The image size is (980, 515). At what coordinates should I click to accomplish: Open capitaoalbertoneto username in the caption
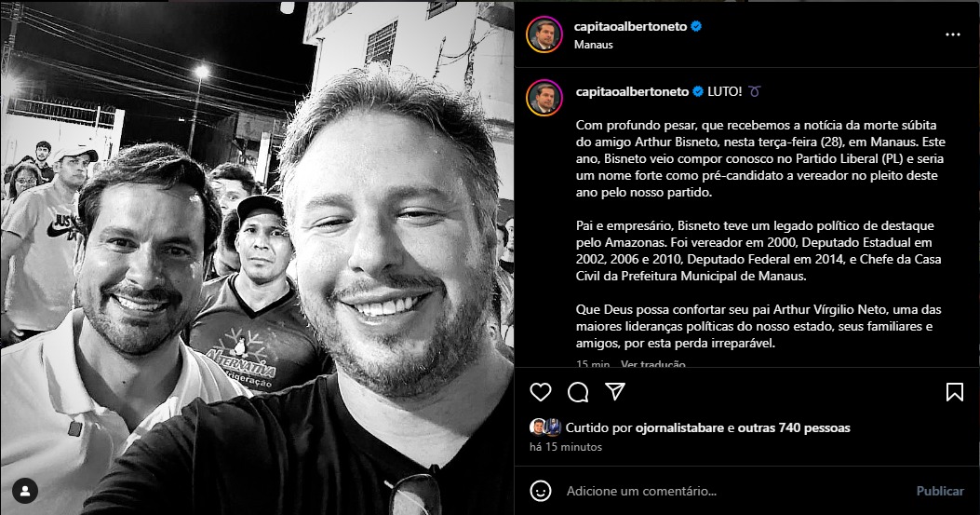(632, 91)
